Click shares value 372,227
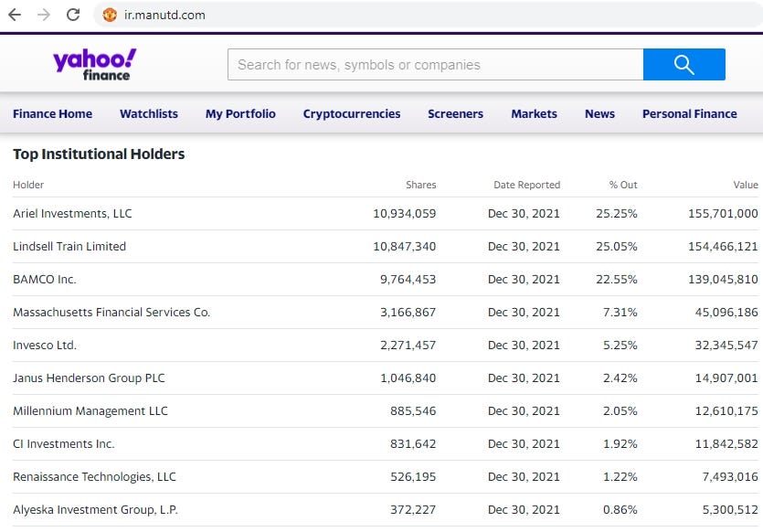 413,510
